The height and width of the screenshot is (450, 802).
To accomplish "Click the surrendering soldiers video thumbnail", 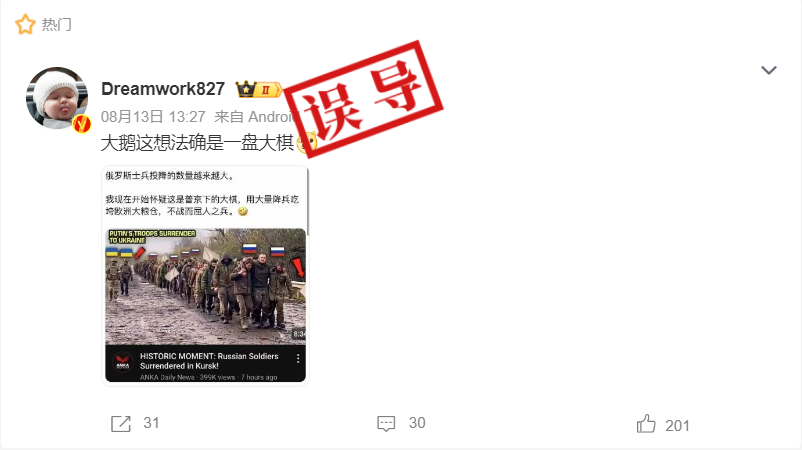I will coord(205,286).
